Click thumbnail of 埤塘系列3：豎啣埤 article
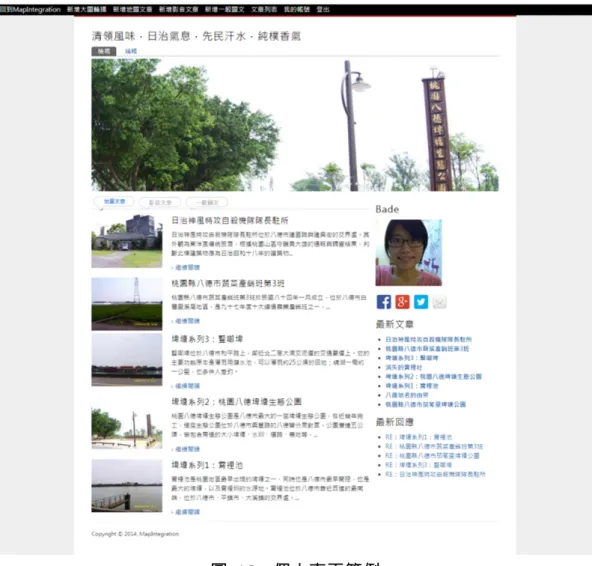592x566 pixels. coord(127,360)
